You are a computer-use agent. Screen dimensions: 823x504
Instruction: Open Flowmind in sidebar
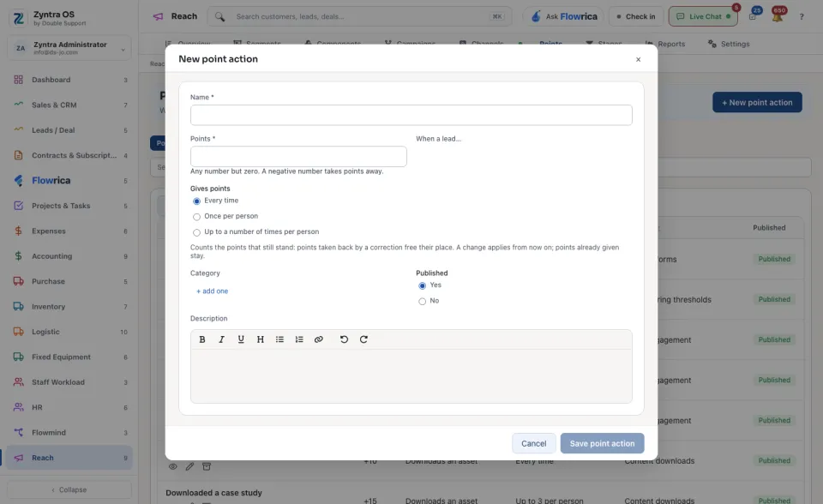(x=69, y=433)
